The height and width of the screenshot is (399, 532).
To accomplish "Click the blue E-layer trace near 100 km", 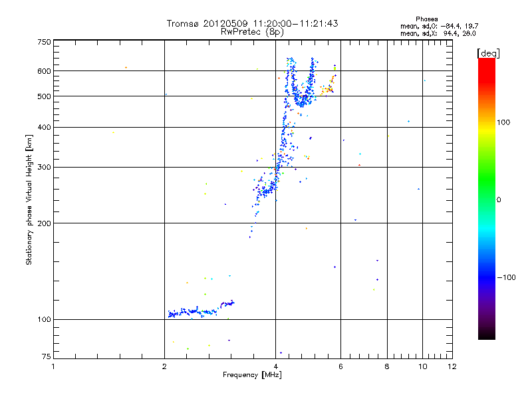I will point(201,310).
